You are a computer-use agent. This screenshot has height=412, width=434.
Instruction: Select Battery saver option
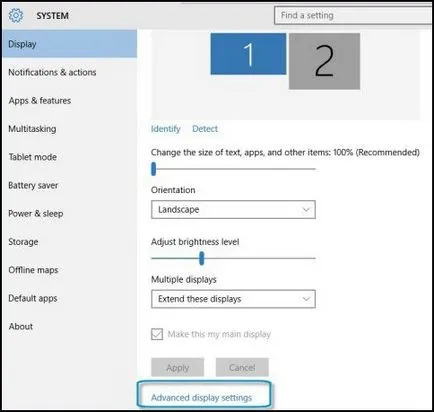pyautogui.click(x=33, y=185)
